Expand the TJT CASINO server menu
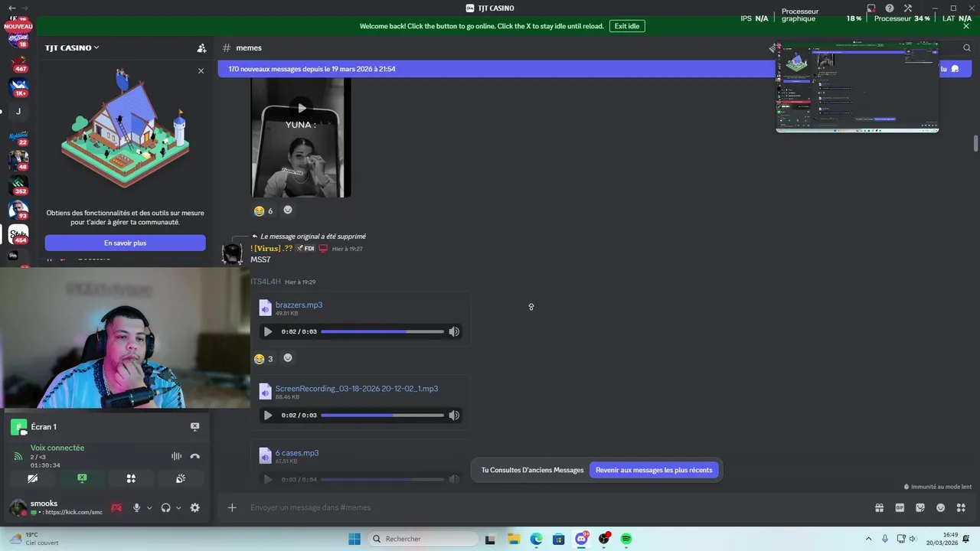 tap(72, 47)
